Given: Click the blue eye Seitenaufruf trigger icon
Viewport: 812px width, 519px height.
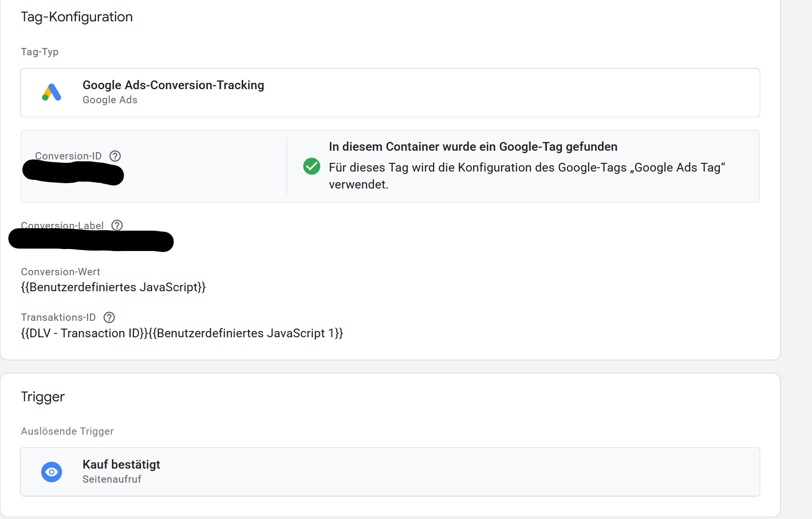Looking at the screenshot, I should click(x=51, y=472).
